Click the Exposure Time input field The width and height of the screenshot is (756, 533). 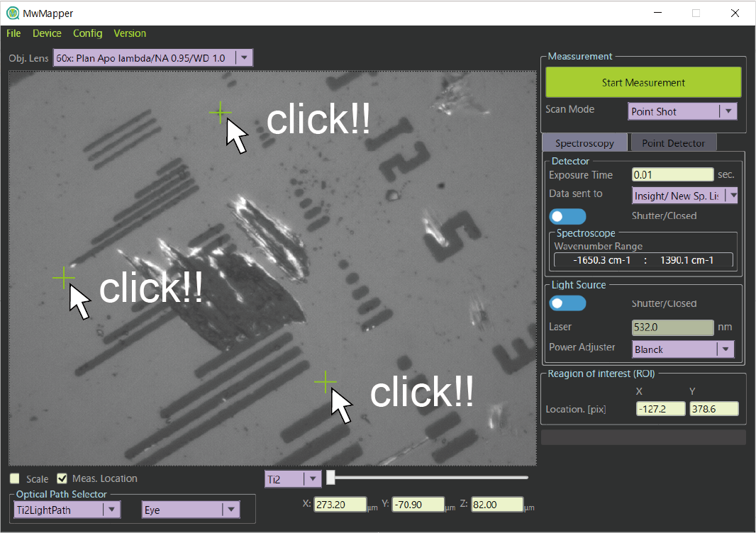pos(672,174)
